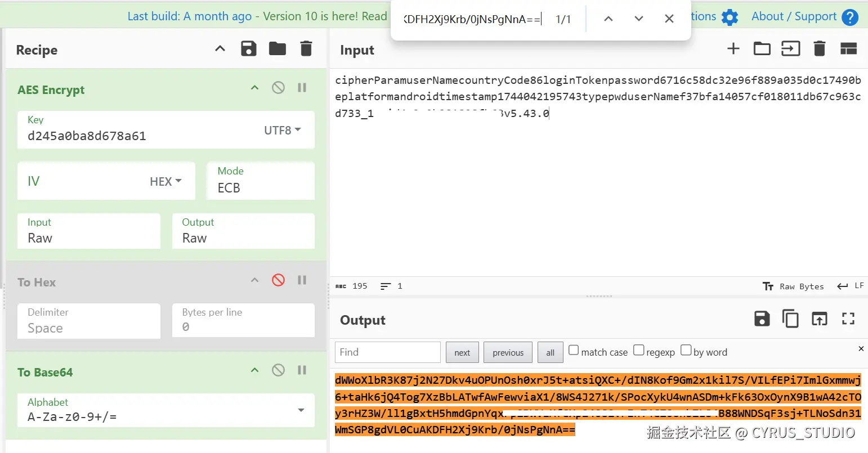
Task: Save output to file icon
Action: click(762, 319)
